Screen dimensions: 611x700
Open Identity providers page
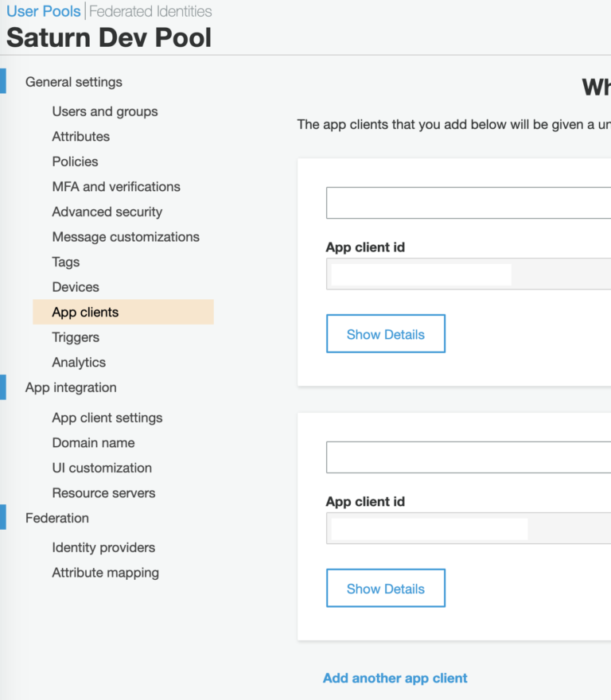pyautogui.click(x=103, y=547)
